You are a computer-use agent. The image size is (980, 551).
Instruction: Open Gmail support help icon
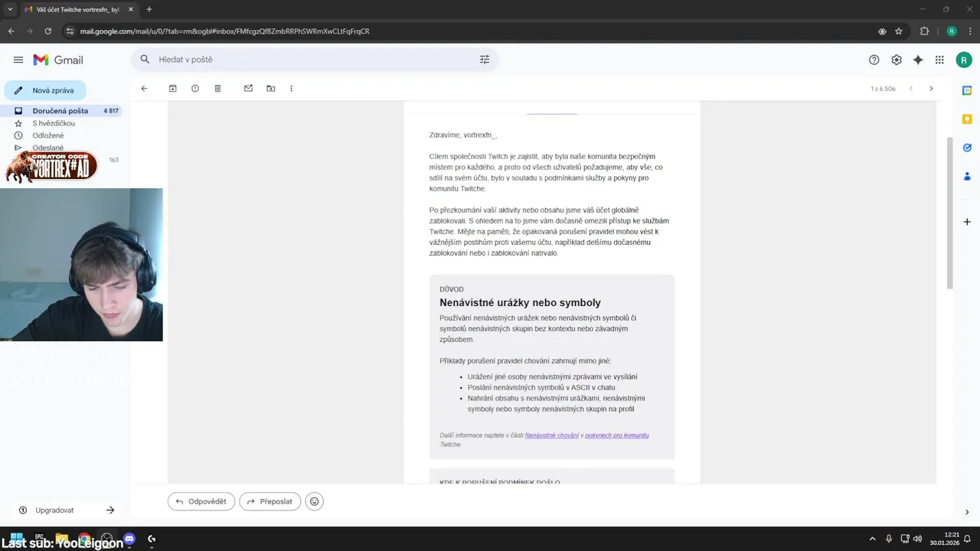[x=874, y=60]
